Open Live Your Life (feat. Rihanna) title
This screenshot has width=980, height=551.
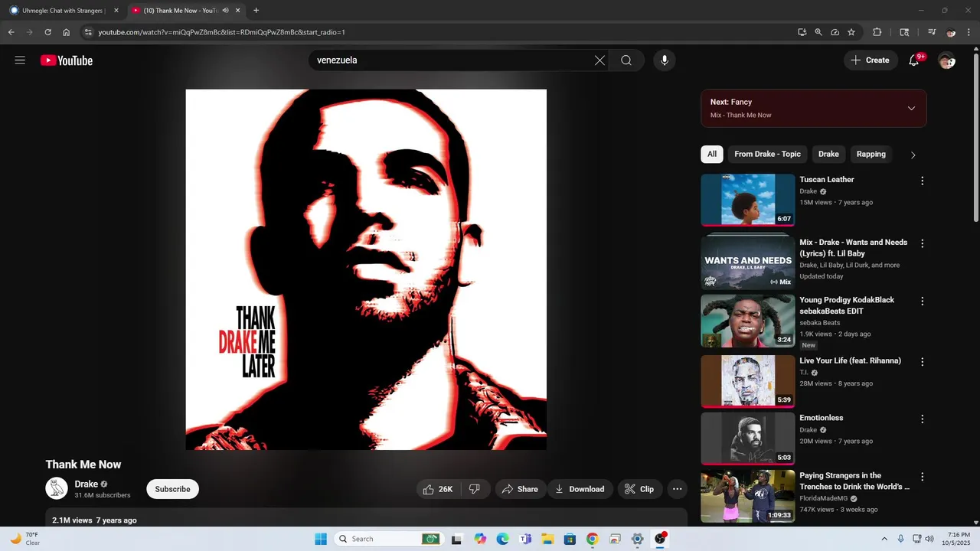[x=850, y=360]
